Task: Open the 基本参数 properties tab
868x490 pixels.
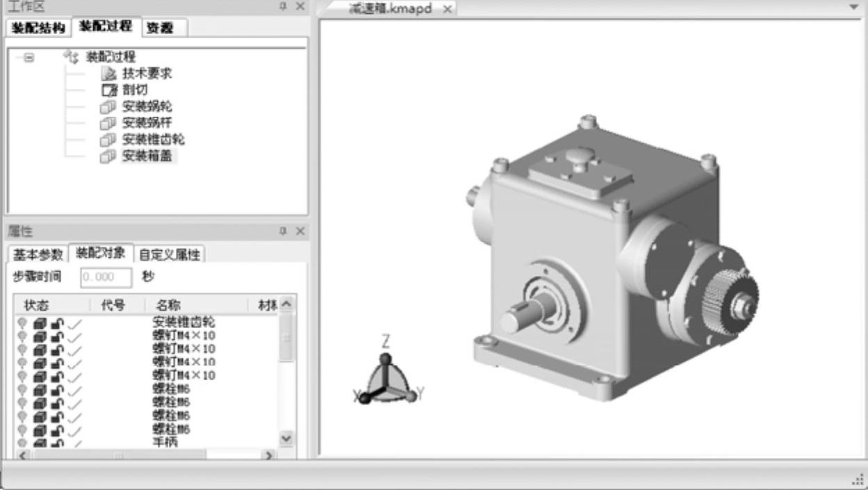Action: tap(38, 254)
